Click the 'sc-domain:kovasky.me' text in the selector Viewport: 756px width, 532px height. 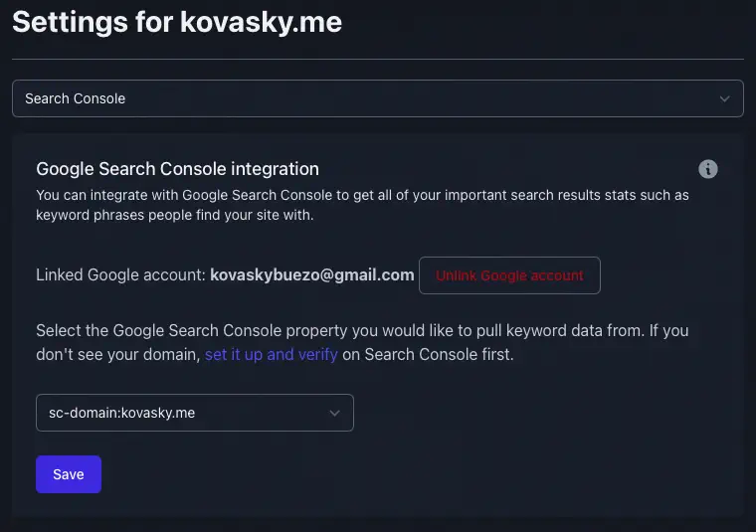[121, 413]
